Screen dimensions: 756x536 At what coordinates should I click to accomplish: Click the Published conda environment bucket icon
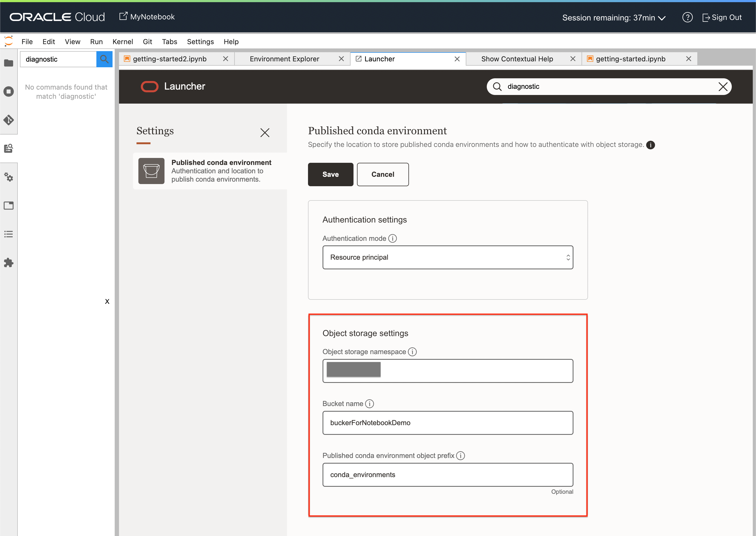tap(151, 171)
